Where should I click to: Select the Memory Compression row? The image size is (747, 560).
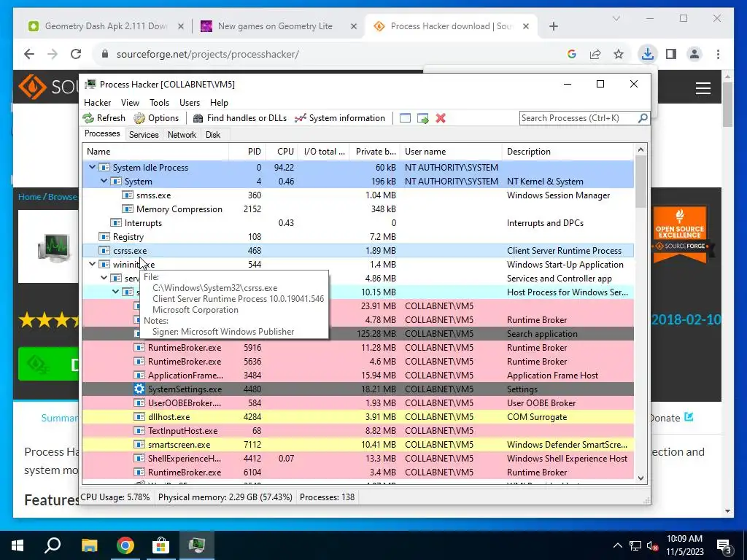click(x=357, y=209)
